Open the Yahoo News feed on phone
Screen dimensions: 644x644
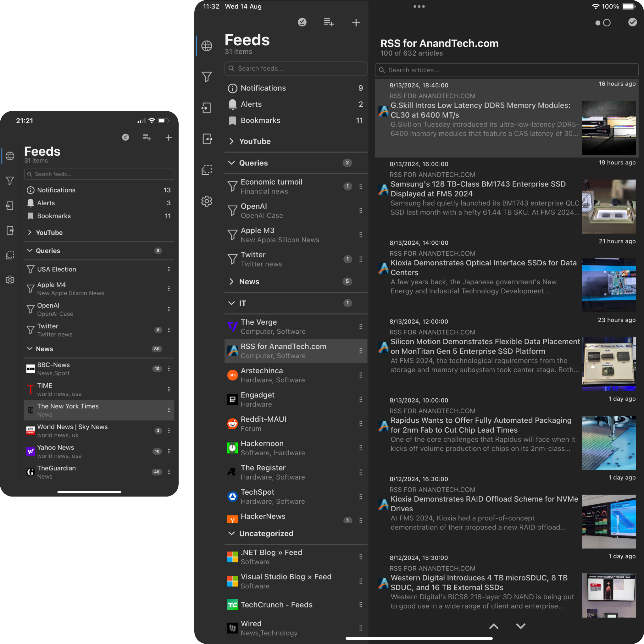click(99, 451)
